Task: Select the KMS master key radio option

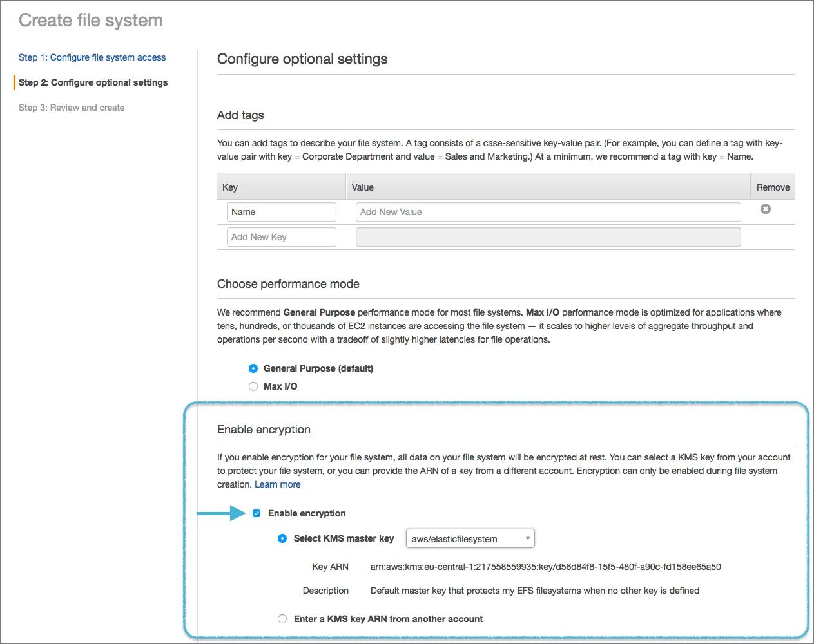Action: (282, 538)
